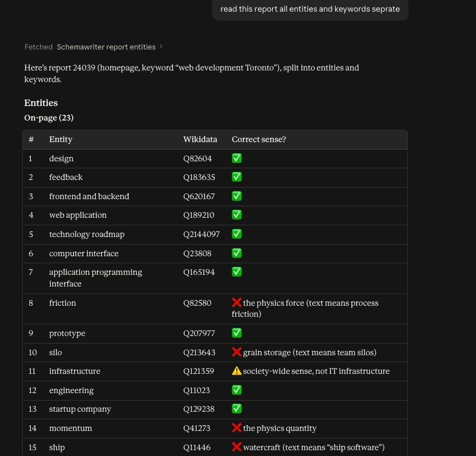Click the green check in the engineering row

pyautogui.click(x=237, y=390)
